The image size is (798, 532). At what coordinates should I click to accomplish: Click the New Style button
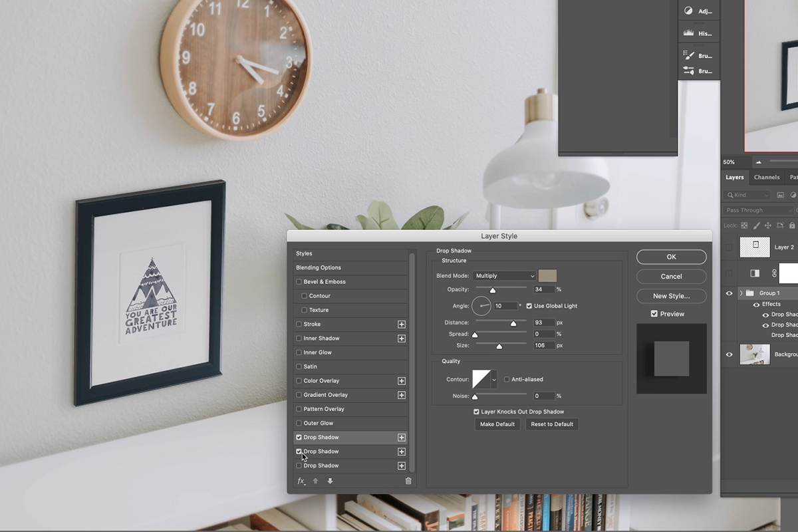(x=671, y=295)
